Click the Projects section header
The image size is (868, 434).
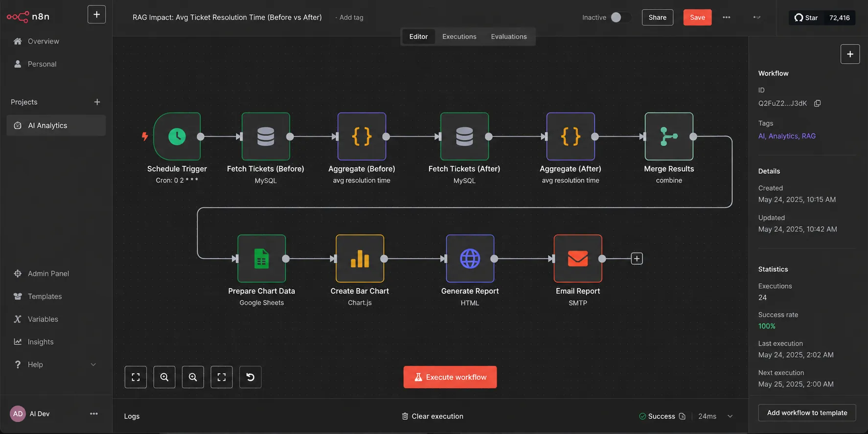click(24, 102)
